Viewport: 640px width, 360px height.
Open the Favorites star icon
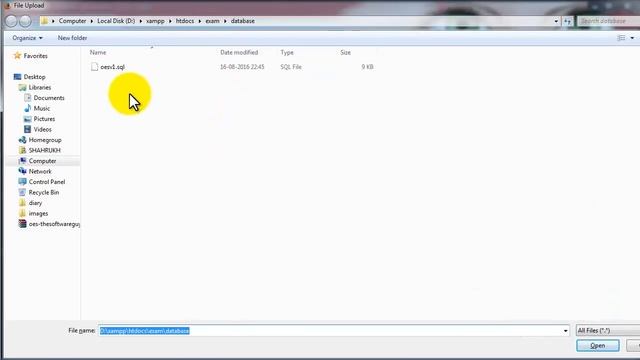pyautogui.click(x=17, y=56)
